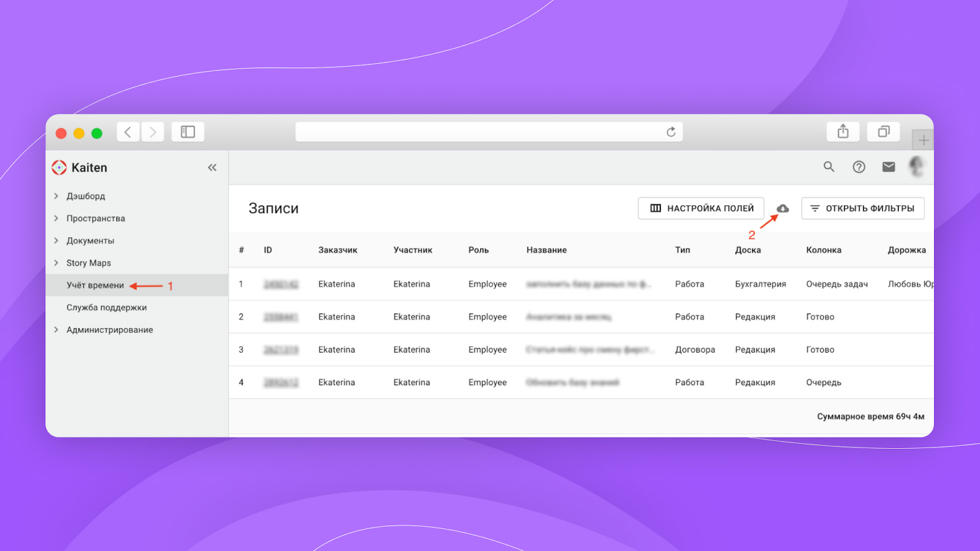Image resolution: width=980 pixels, height=551 pixels.
Task: Open Story Maps in the sidebar
Action: click(89, 263)
